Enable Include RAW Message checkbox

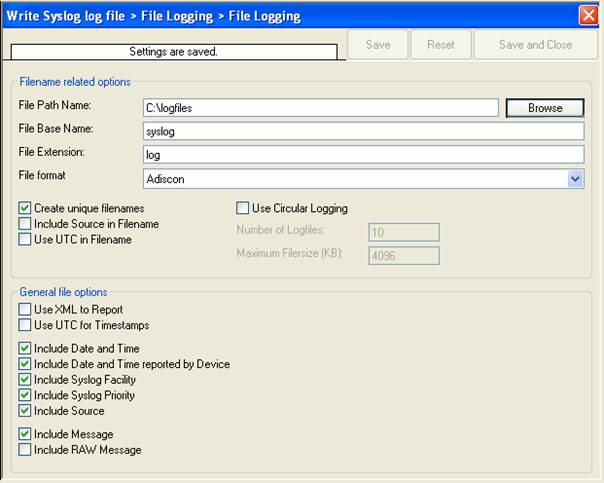(x=25, y=450)
